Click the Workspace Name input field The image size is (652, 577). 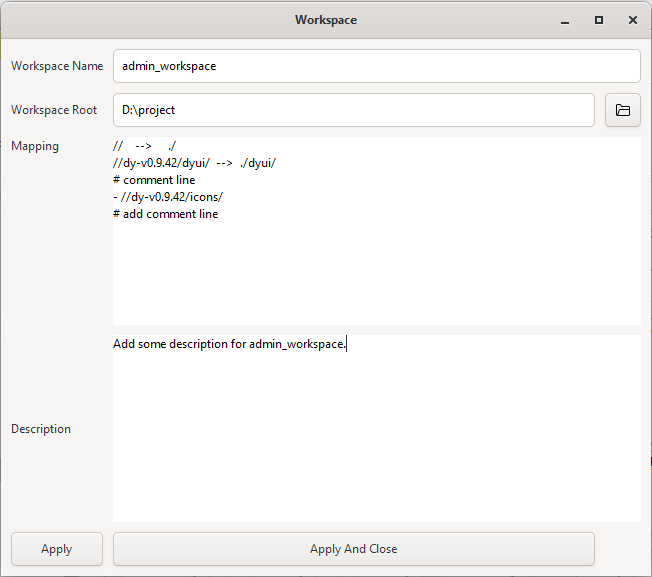[x=376, y=66]
